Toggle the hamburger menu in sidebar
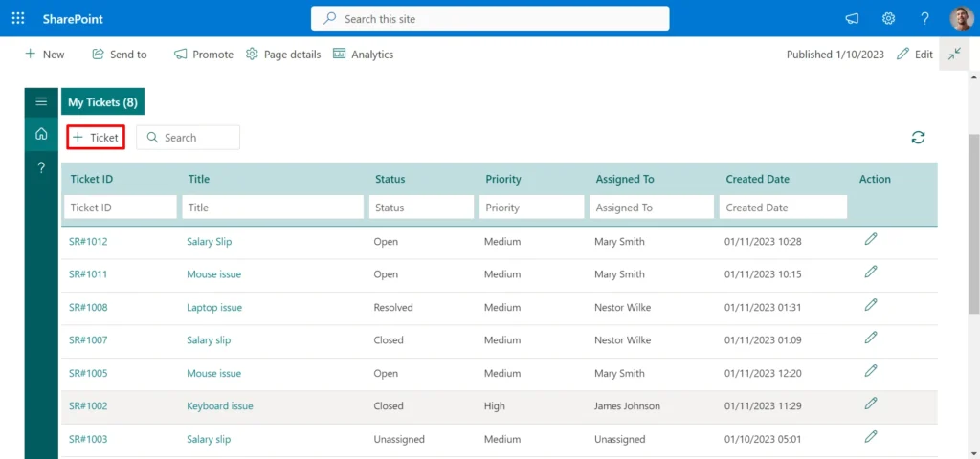The height and width of the screenshot is (459, 980). click(x=41, y=101)
